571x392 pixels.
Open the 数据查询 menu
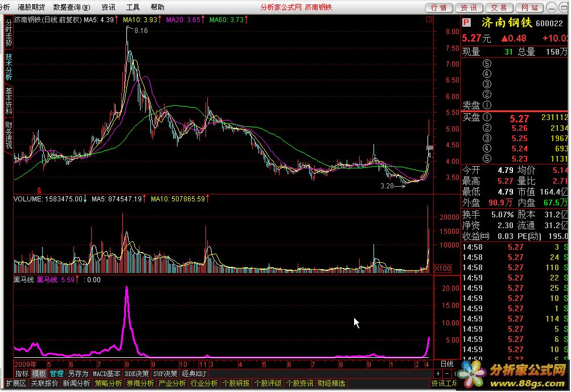(x=72, y=7)
